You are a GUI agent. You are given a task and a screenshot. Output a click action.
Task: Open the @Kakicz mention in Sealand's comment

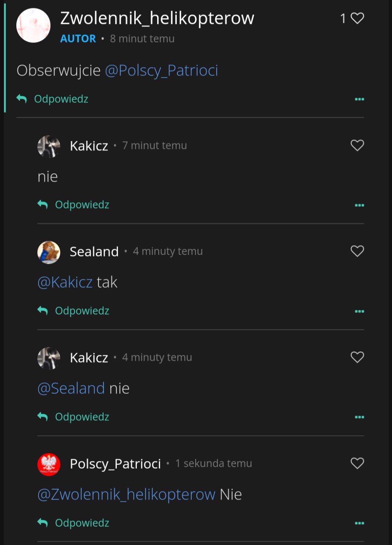(x=65, y=282)
